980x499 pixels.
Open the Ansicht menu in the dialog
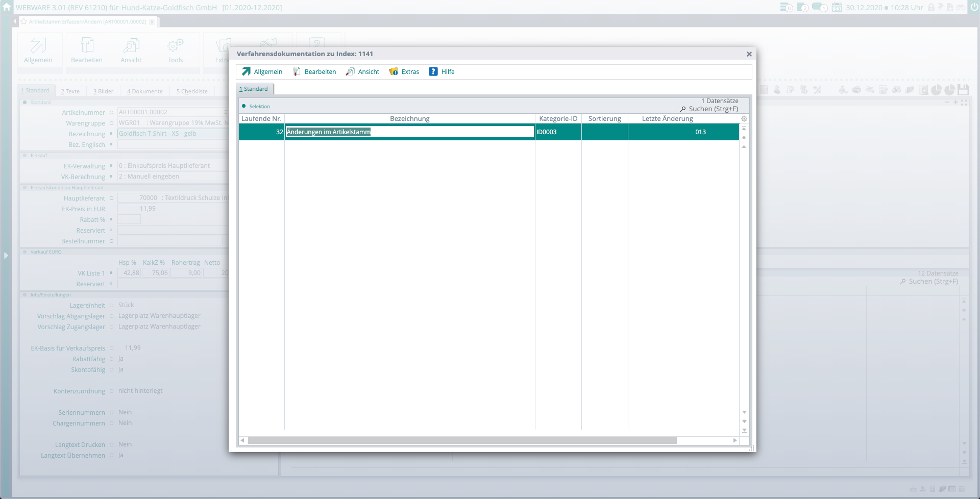point(362,72)
